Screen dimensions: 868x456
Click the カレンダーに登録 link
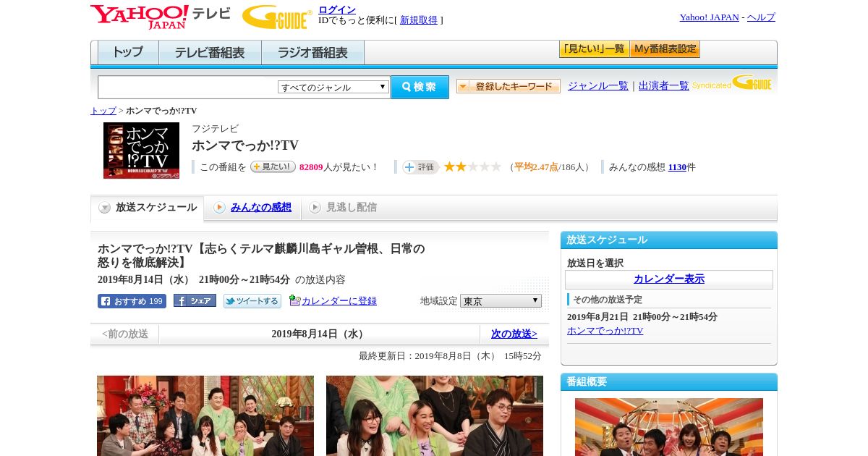pos(339,301)
